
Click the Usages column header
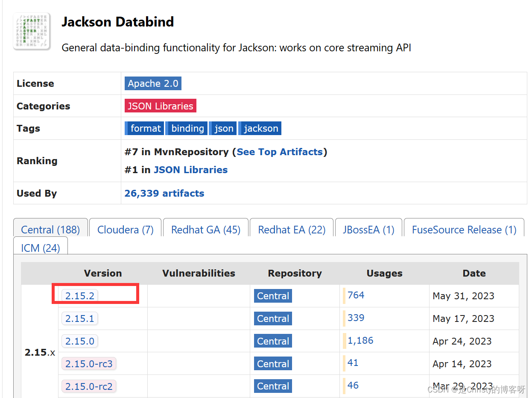point(384,273)
